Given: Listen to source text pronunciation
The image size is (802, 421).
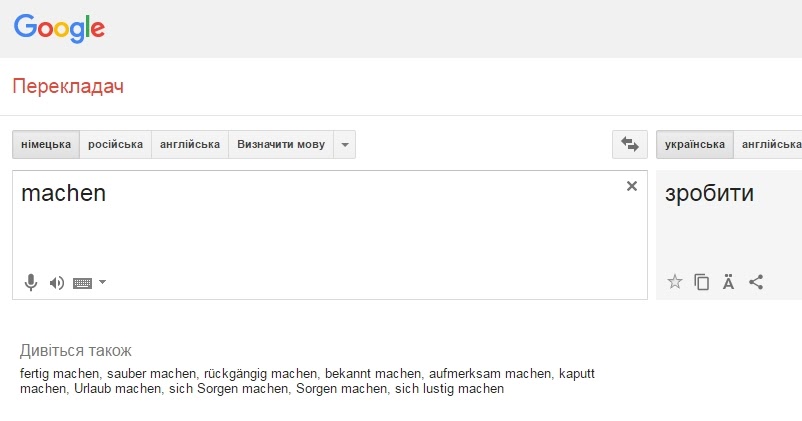Looking at the screenshot, I should [56, 283].
